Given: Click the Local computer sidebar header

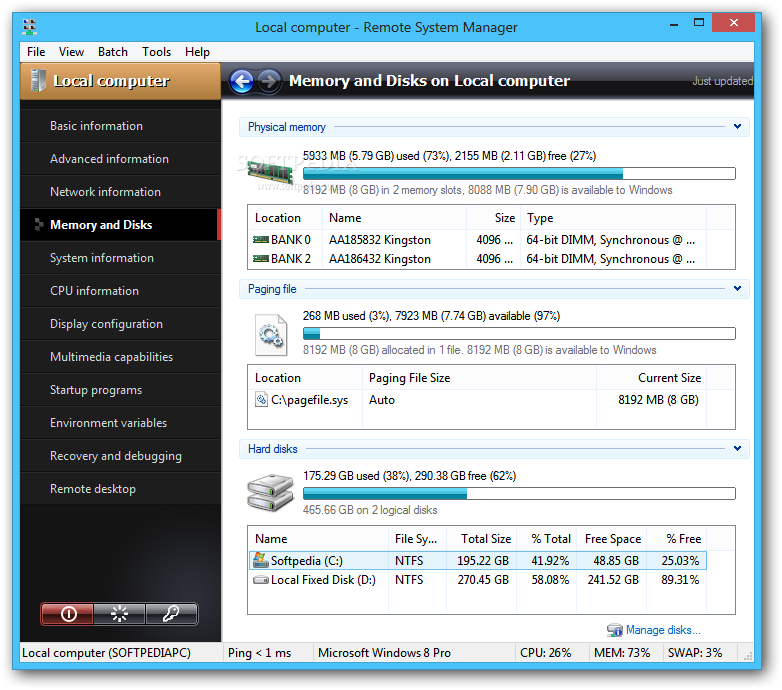Looking at the screenshot, I should [120, 81].
